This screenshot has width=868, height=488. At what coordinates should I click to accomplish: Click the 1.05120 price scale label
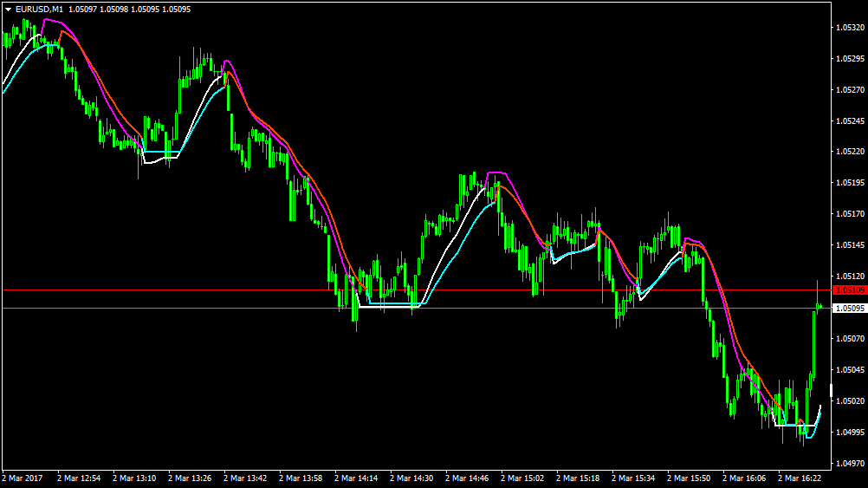point(851,276)
